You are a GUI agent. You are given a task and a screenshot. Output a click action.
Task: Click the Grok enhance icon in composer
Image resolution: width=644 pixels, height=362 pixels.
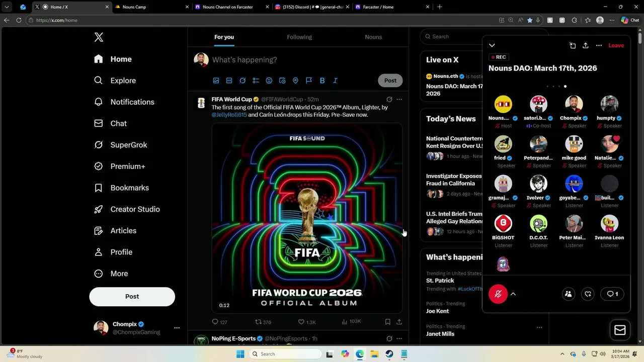[x=243, y=80]
